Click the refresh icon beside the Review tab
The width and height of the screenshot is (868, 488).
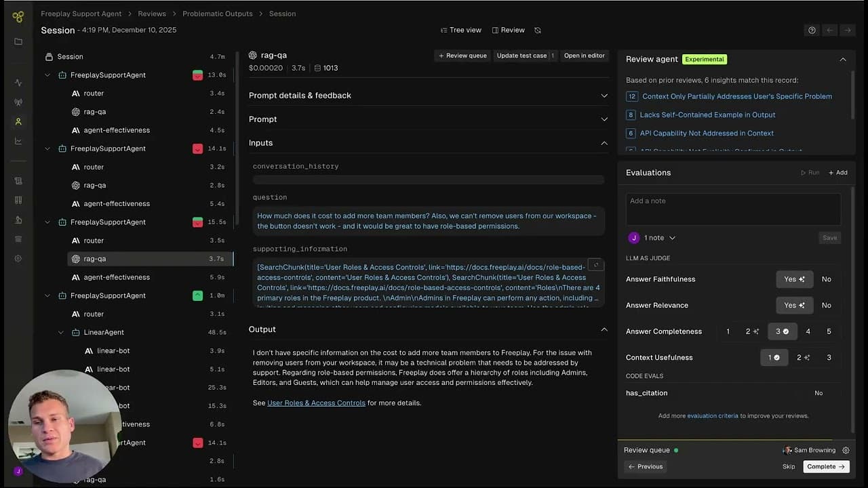pyautogui.click(x=538, y=30)
